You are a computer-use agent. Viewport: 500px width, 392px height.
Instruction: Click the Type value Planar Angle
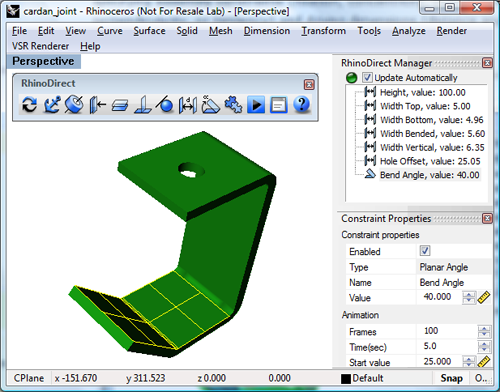[x=454, y=267]
